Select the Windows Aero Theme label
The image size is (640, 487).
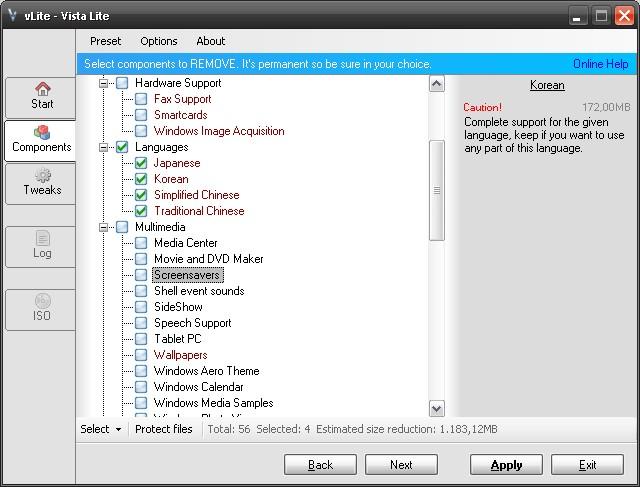(x=207, y=371)
